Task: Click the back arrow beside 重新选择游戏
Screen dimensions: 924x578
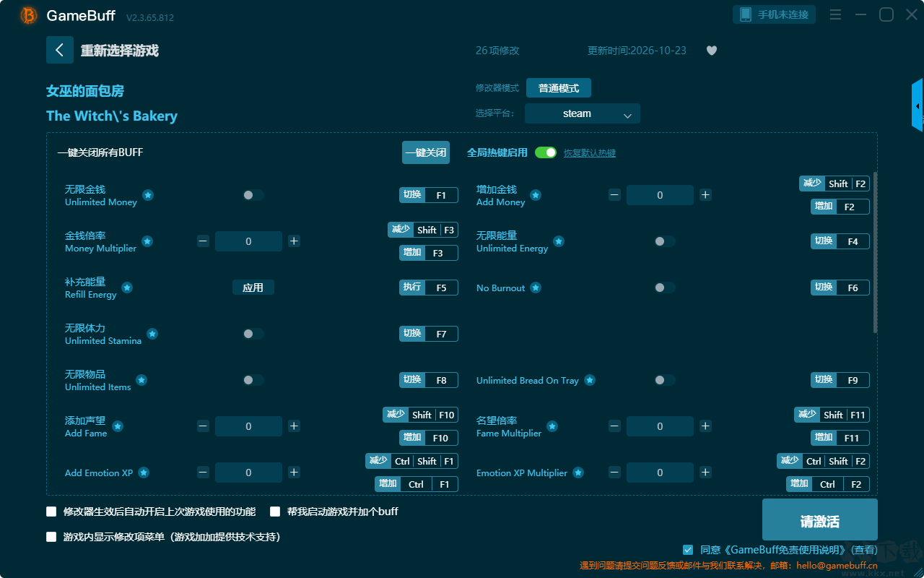Action: click(60, 50)
